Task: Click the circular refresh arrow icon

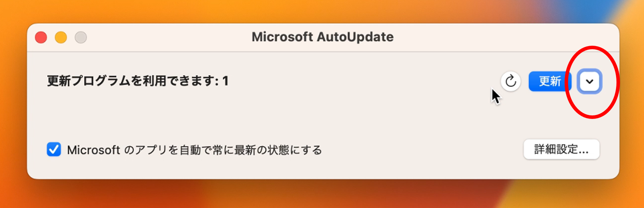Action: click(511, 81)
